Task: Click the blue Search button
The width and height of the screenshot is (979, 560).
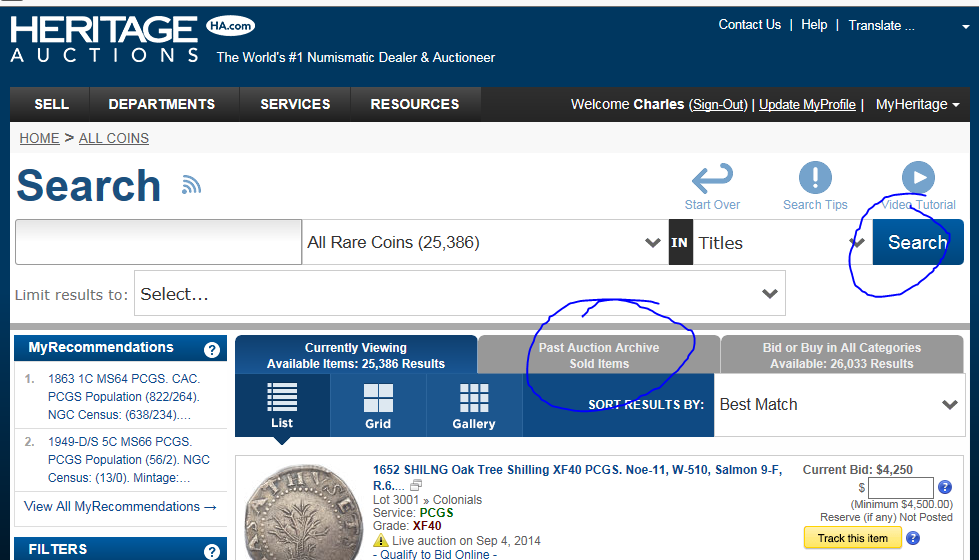Action: tap(918, 242)
